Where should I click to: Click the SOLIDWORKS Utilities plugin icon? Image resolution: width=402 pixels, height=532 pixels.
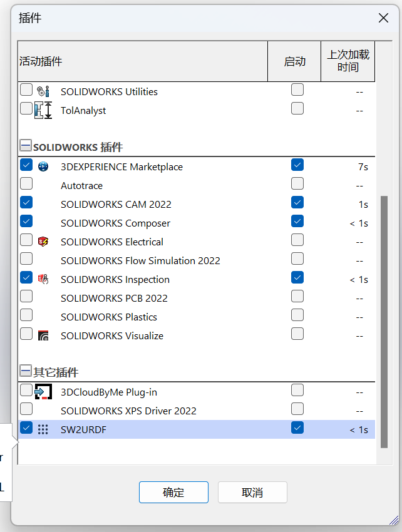[x=43, y=91]
